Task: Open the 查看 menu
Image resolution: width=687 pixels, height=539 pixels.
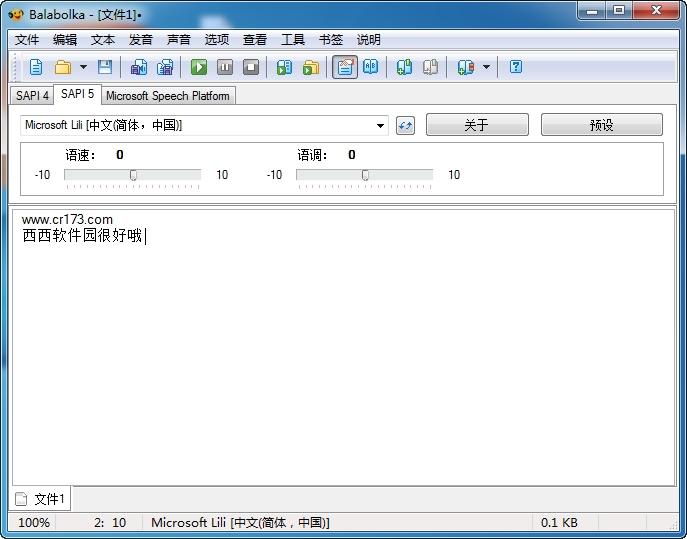Action: (x=255, y=40)
